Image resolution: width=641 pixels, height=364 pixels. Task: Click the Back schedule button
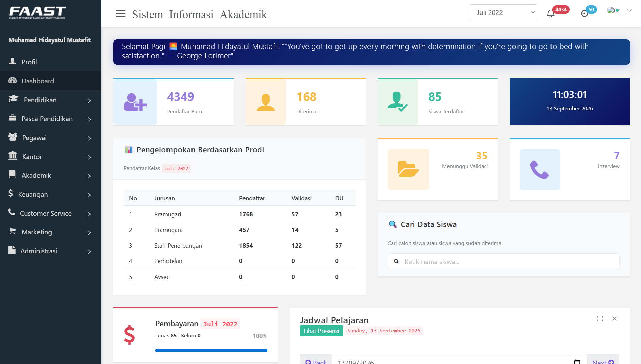coord(316,360)
